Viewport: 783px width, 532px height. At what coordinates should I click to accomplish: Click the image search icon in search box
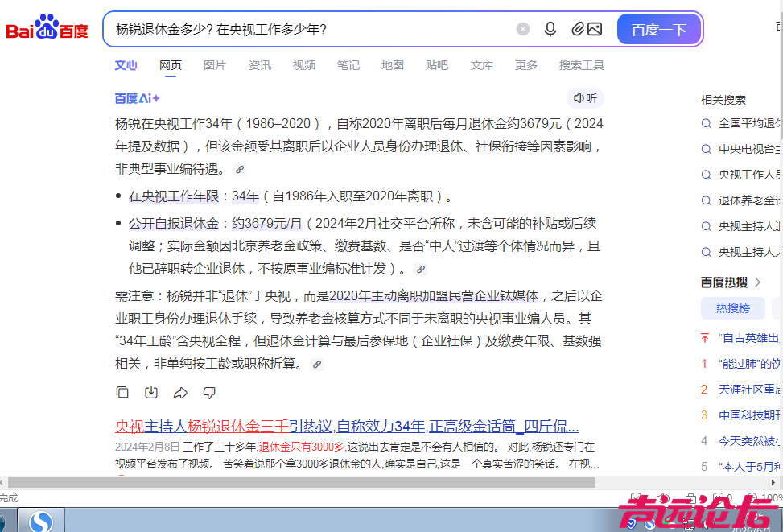[595, 29]
